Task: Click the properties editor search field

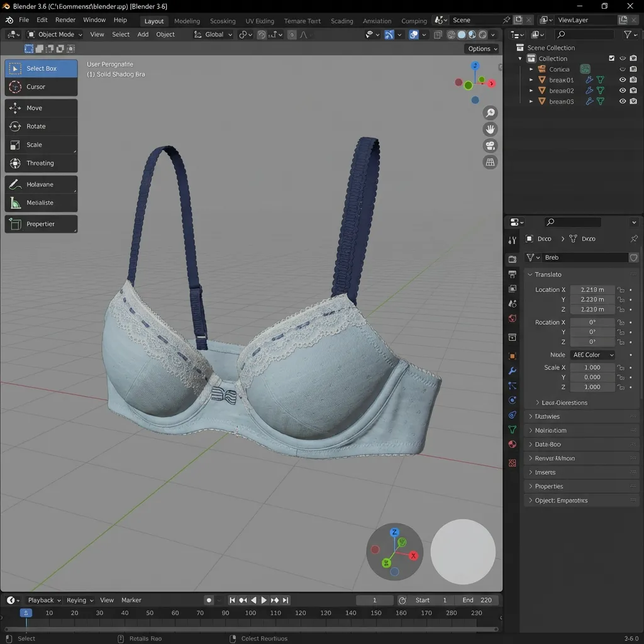Action: [572, 221]
